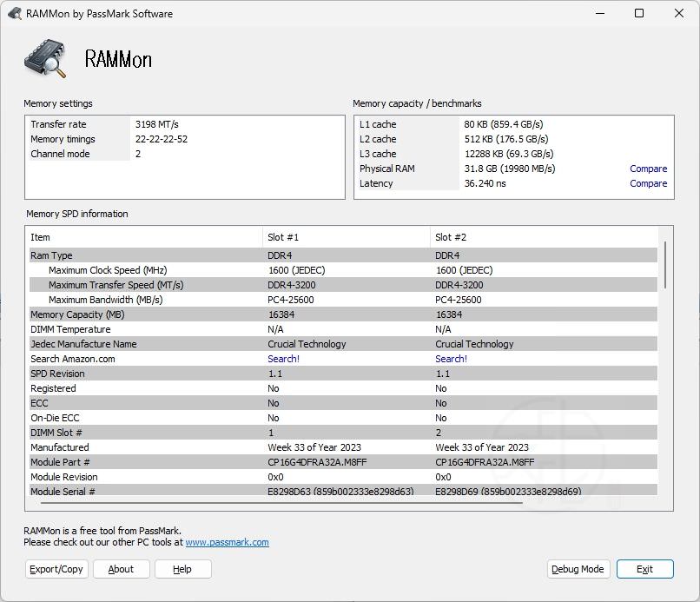This screenshot has height=602, width=700.
Task: Click the vertical scrollbar of the SPD table
Action: click(x=665, y=265)
